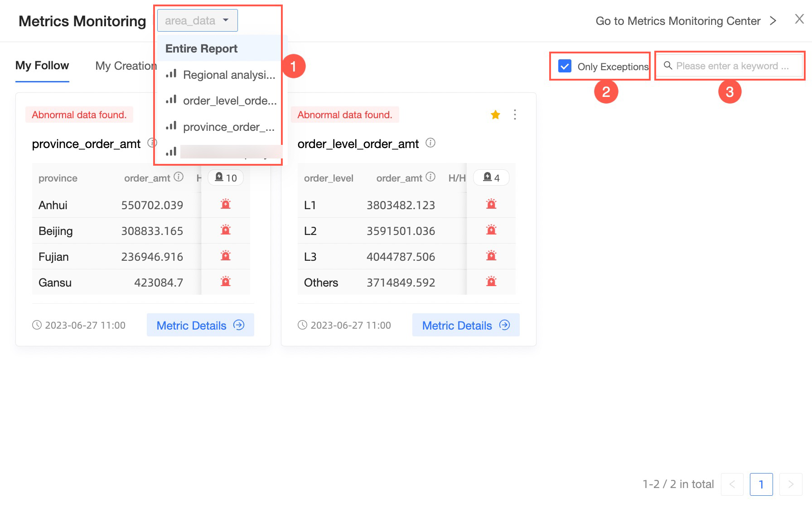
Task: Go to the previous page of results
Action: point(732,484)
